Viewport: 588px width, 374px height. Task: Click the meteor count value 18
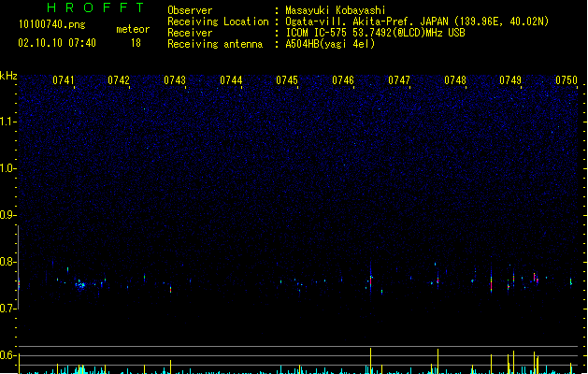(136, 43)
